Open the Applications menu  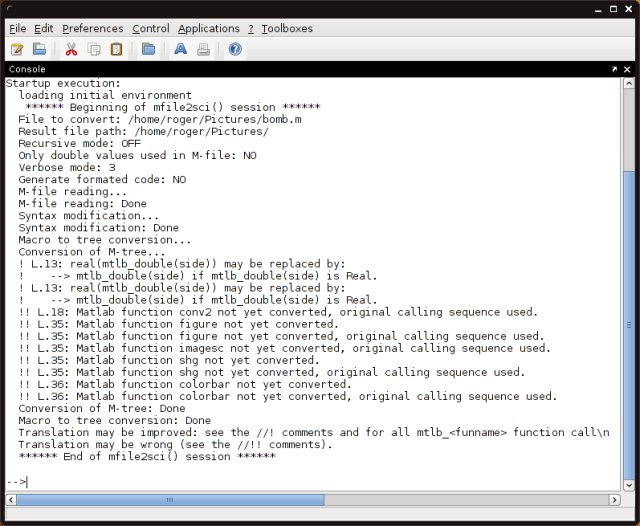(209, 29)
